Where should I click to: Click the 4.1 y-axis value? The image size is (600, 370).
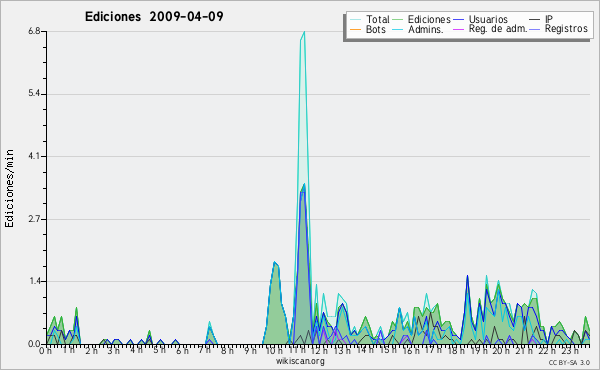(34, 156)
